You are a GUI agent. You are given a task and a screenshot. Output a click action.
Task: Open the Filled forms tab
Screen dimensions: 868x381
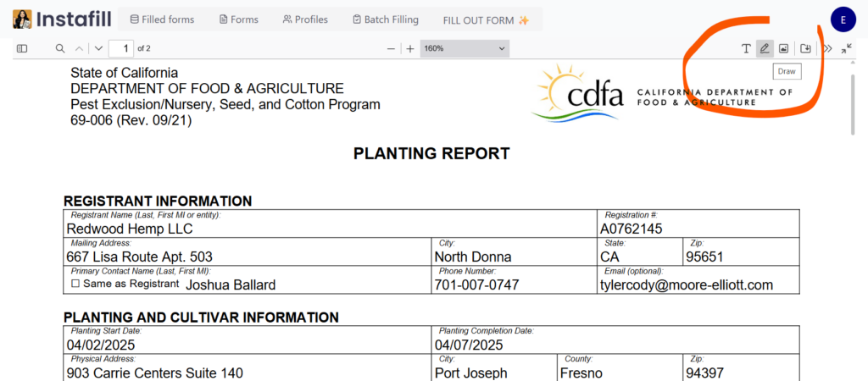[x=162, y=20]
